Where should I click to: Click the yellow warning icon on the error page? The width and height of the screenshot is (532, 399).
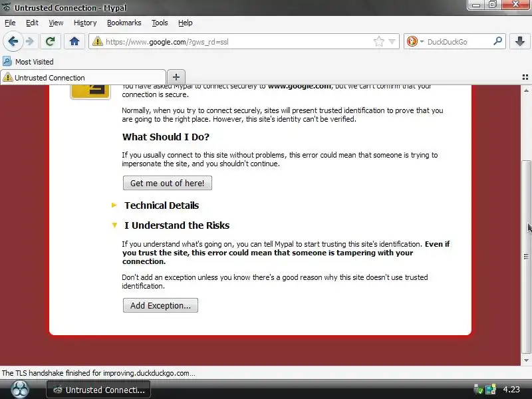click(x=90, y=92)
